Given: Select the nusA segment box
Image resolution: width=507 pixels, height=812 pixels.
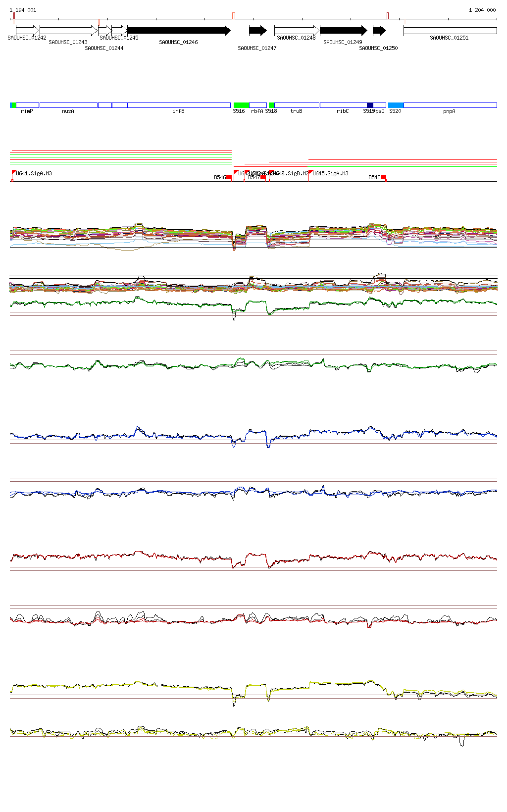Looking at the screenshot, I should pos(68,105).
